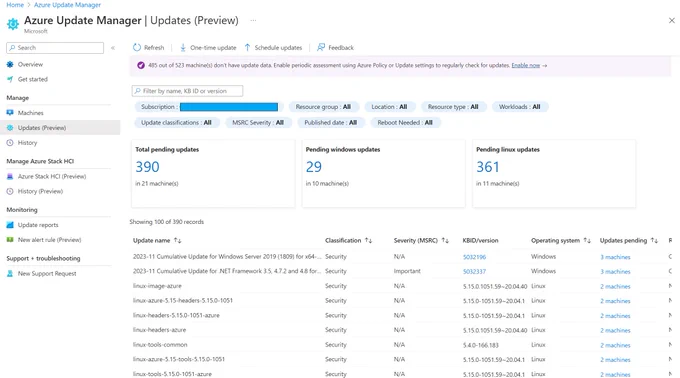
Task: Select Updates (Preview) in the sidebar
Action: tap(60, 127)
